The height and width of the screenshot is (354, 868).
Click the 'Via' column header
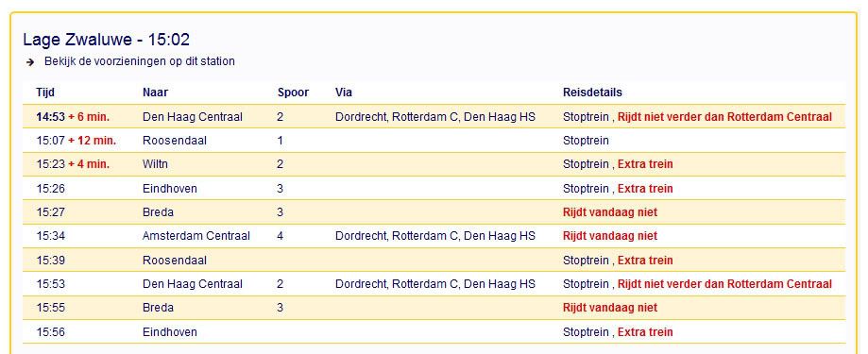pos(343,93)
